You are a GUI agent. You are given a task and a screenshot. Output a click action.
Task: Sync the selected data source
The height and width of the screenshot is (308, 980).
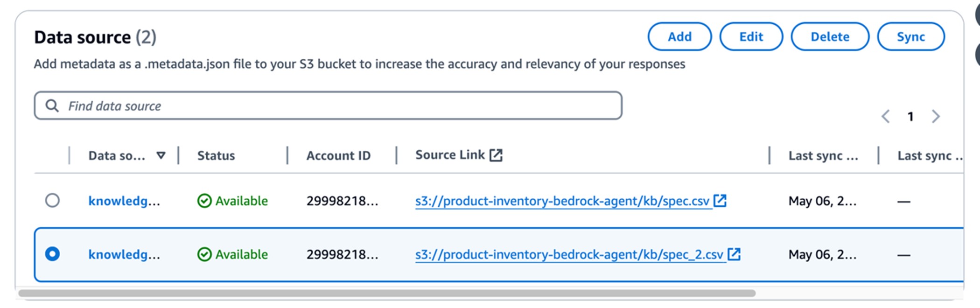coord(911,36)
